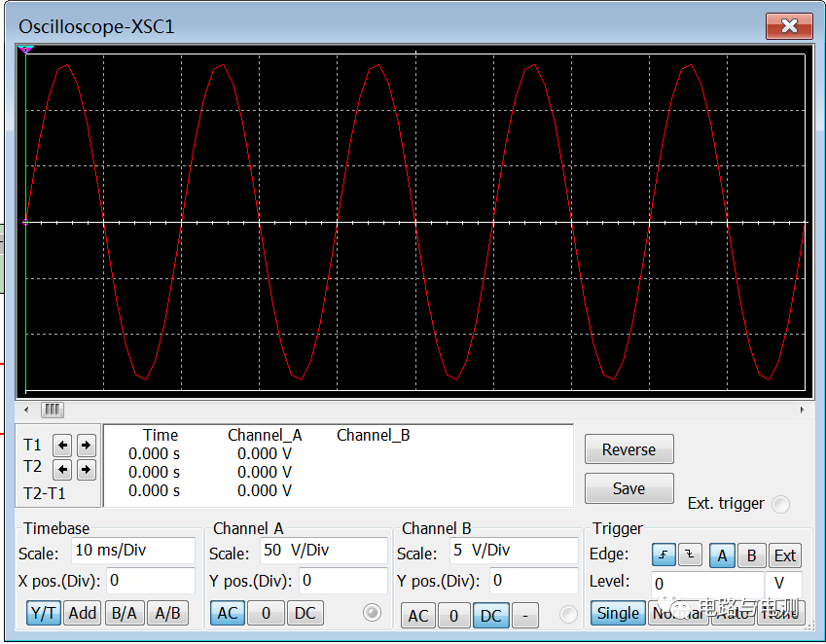
Task: Choose trigger source B
Action: click(x=752, y=555)
